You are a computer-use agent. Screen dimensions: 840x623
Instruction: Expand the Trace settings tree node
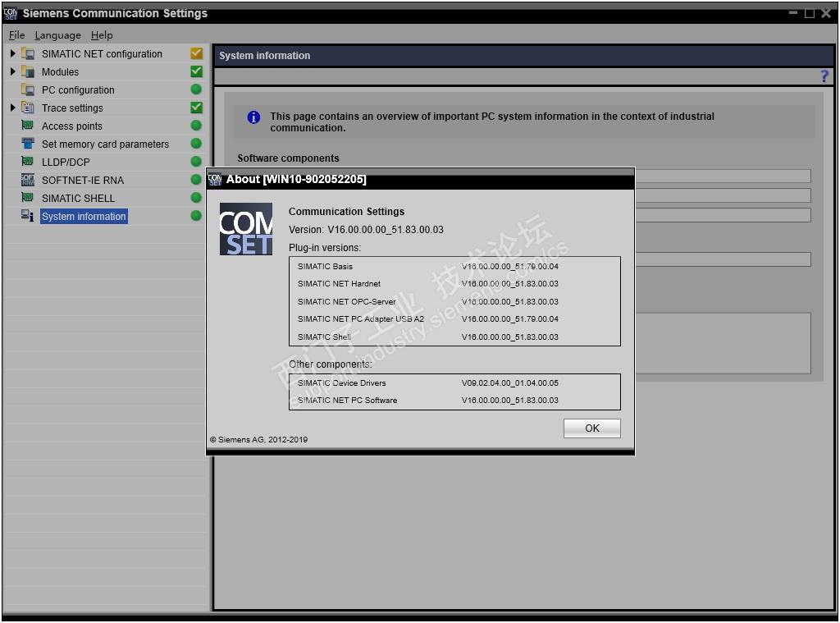[x=13, y=108]
